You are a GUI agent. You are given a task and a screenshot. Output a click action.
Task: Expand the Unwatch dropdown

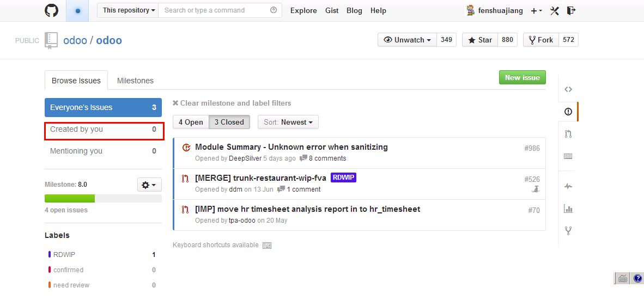pos(407,40)
